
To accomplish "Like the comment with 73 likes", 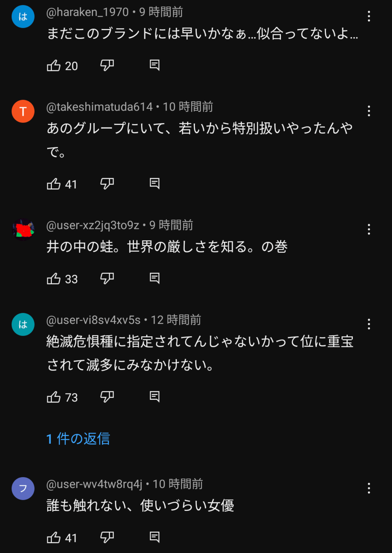I will 54,397.
